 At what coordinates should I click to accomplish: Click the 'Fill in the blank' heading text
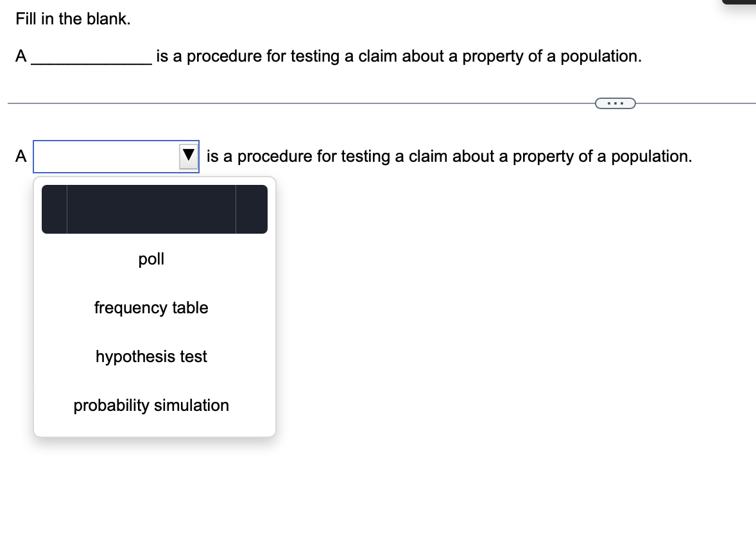click(x=72, y=19)
